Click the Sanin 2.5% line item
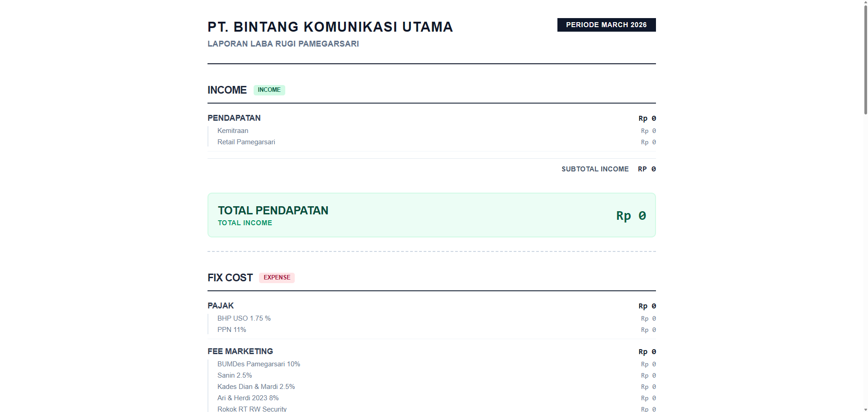 pos(235,375)
